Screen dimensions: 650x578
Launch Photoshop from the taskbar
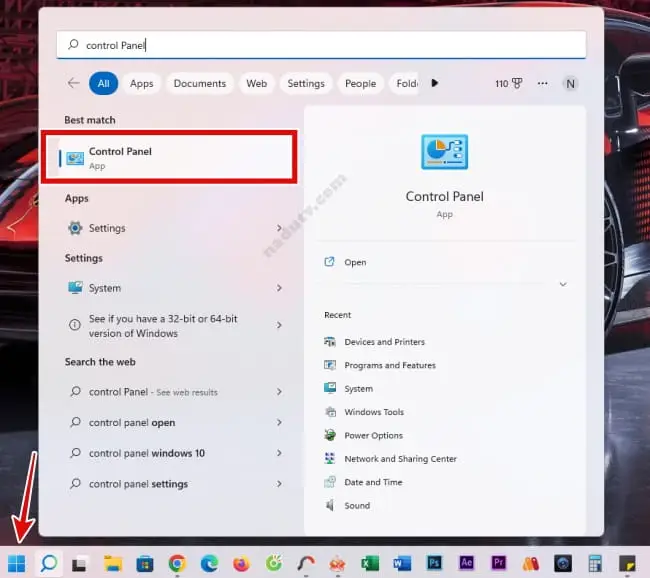pyautogui.click(x=434, y=563)
